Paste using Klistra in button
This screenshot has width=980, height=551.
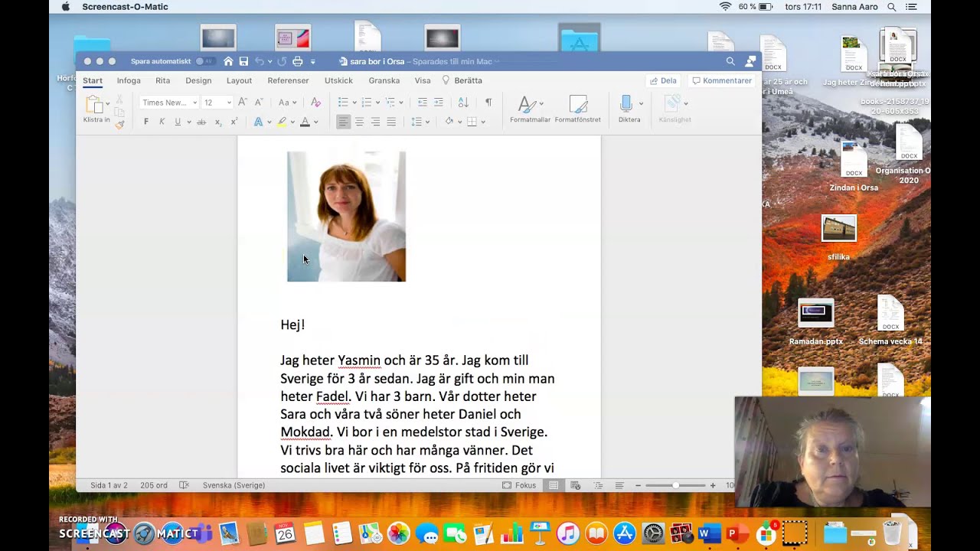click(x=96, y=109)
